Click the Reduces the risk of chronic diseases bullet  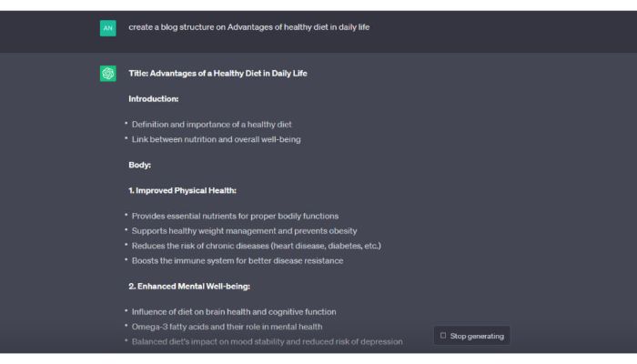(257, 246)
